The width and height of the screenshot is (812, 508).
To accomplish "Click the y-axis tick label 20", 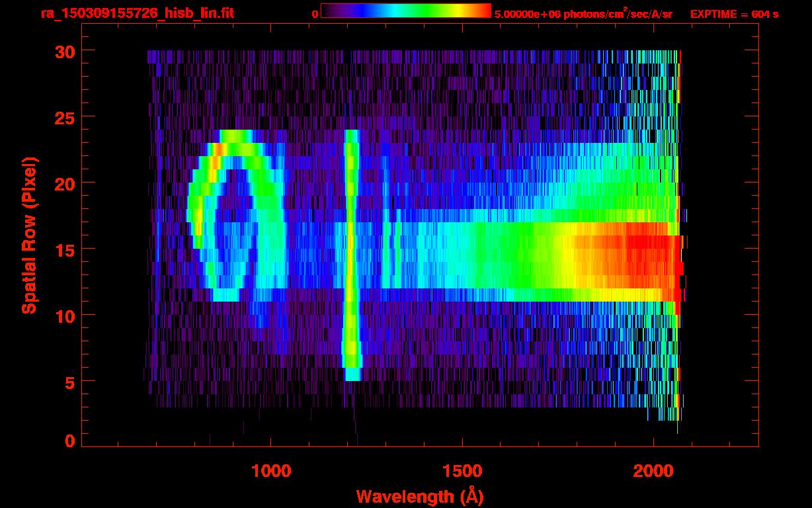I will click(x=63, y=183).
